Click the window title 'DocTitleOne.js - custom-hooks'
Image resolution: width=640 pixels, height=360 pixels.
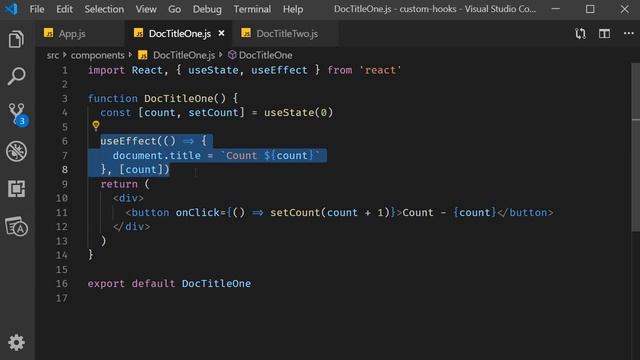tap(395, 9)
